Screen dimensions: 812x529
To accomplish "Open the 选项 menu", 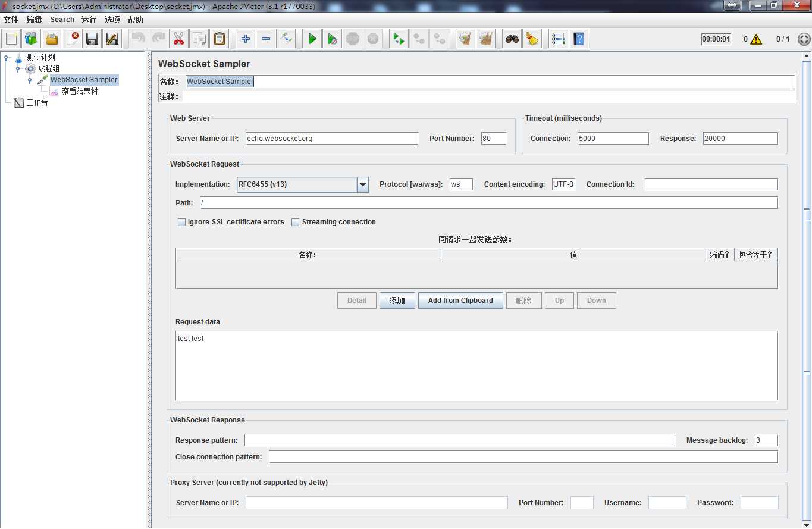I will (x=112, y=20).
